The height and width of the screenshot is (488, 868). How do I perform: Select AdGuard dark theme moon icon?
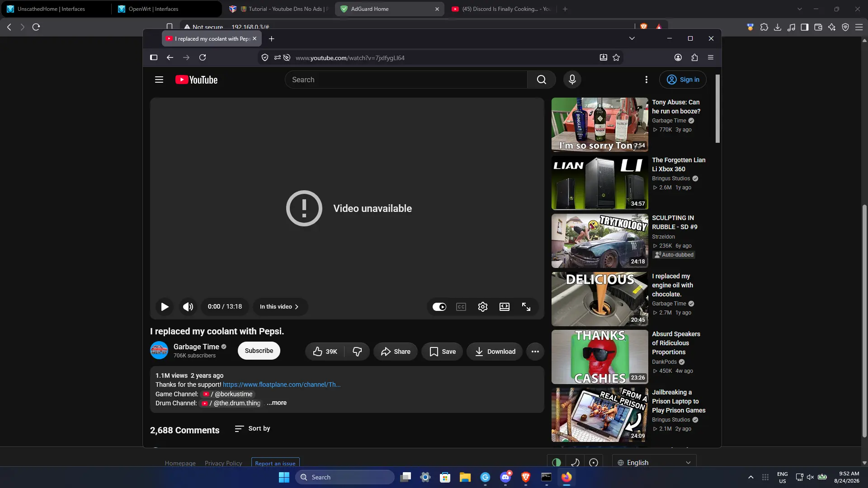tap(575, 463)
